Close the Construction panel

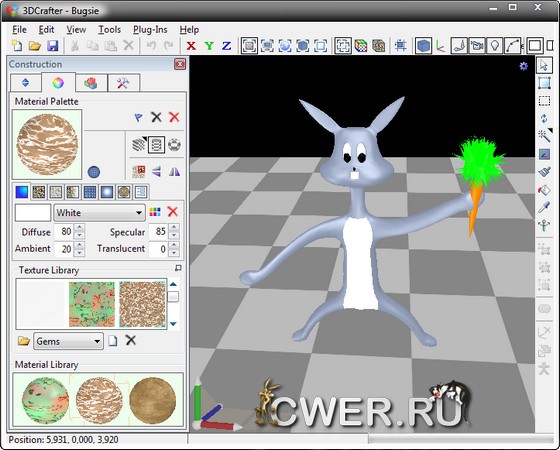(180, 64)
